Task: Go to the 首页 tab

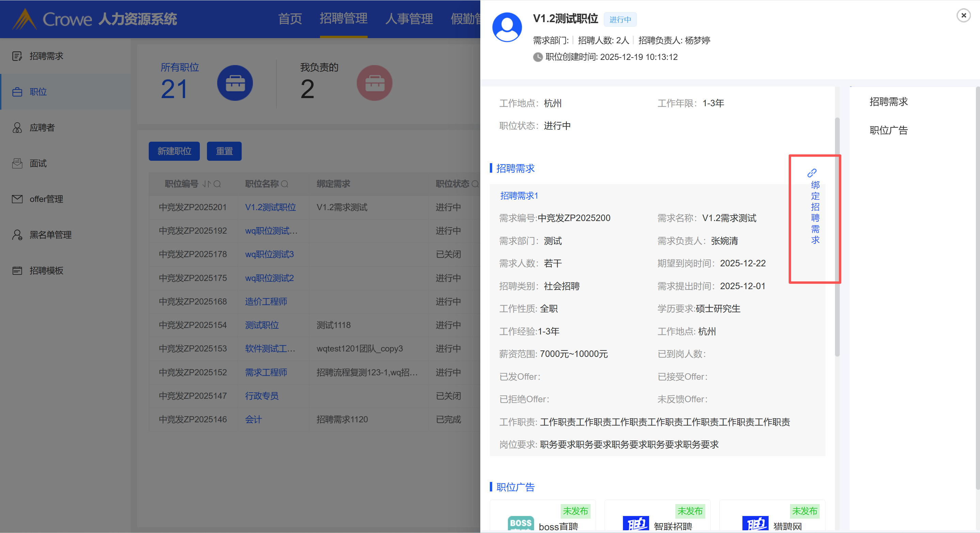Action: coord(290,19)
